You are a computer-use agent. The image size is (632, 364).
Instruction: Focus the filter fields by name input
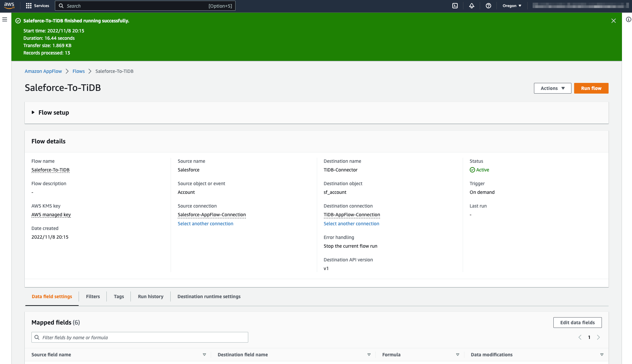pos(140,337)
